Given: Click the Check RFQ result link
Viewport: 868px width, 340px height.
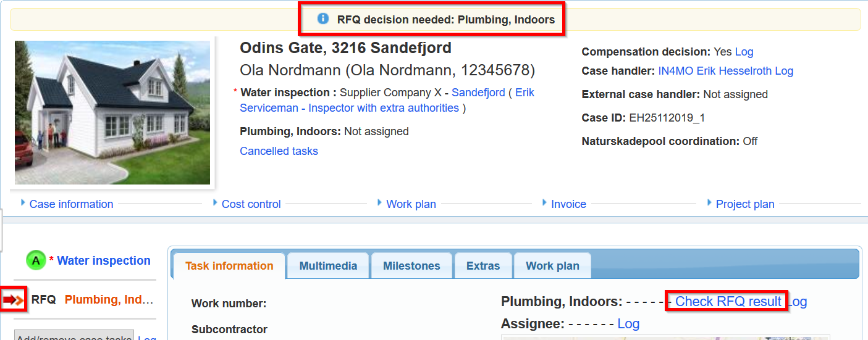Looking at the screenshot, I should pos(728,301).
